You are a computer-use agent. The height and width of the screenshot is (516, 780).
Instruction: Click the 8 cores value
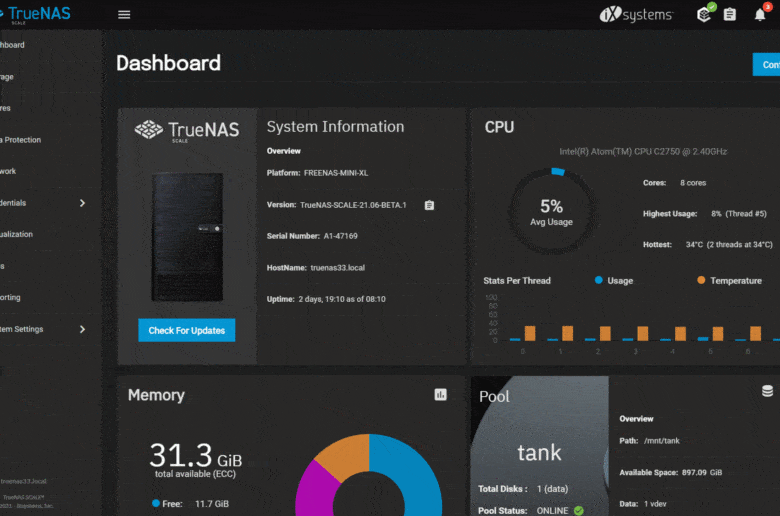tap(693, 183)
